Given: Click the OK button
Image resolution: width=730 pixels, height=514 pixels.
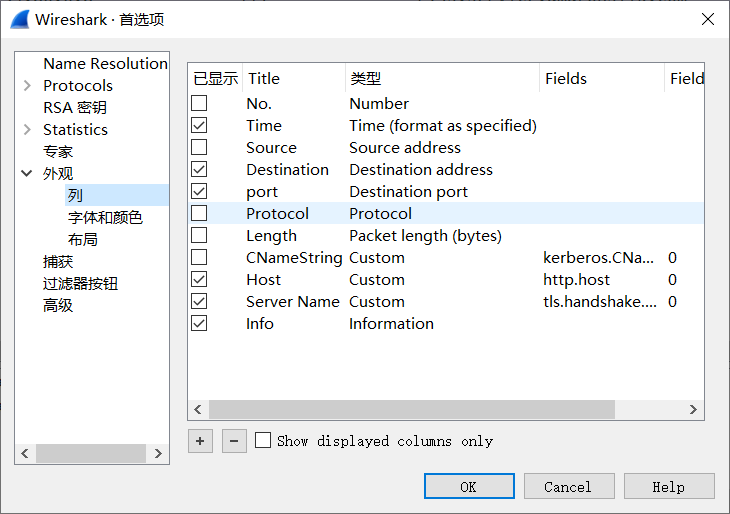Looking at the screenshot, I should tap(469, 487).
